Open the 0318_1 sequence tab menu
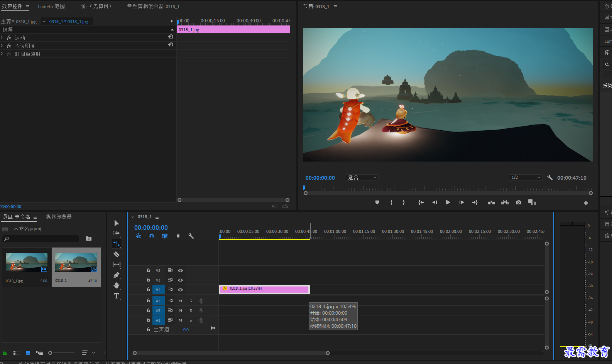612x364 pixels. pyautogui.click(x=157, y=217)
